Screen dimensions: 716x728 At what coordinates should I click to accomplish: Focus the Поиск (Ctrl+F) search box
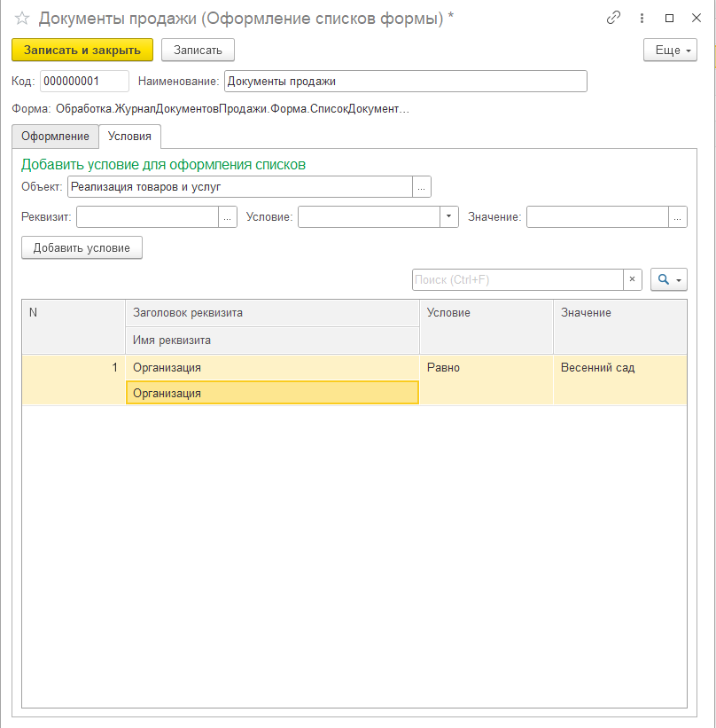pos(518,279)
